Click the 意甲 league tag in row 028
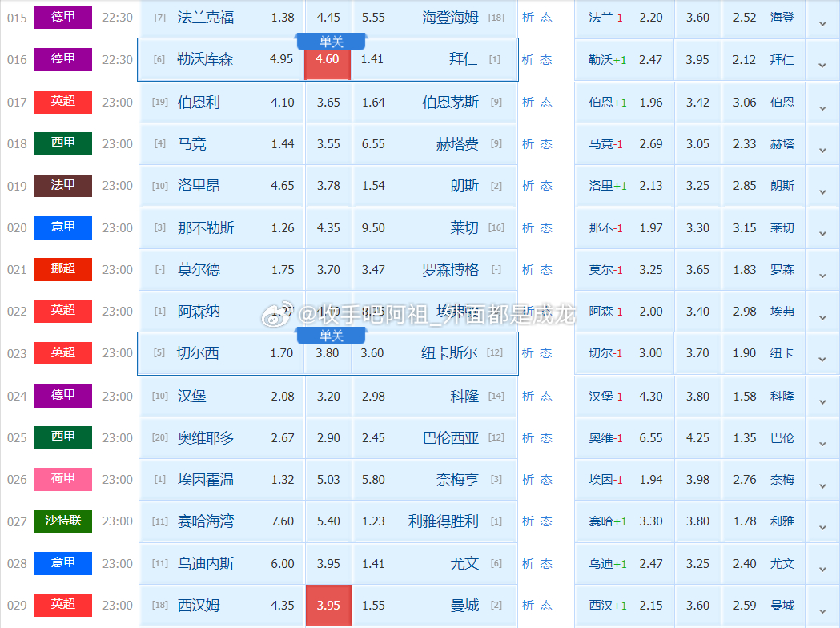This screenshot has width=840, height=628. click(63, 563)
